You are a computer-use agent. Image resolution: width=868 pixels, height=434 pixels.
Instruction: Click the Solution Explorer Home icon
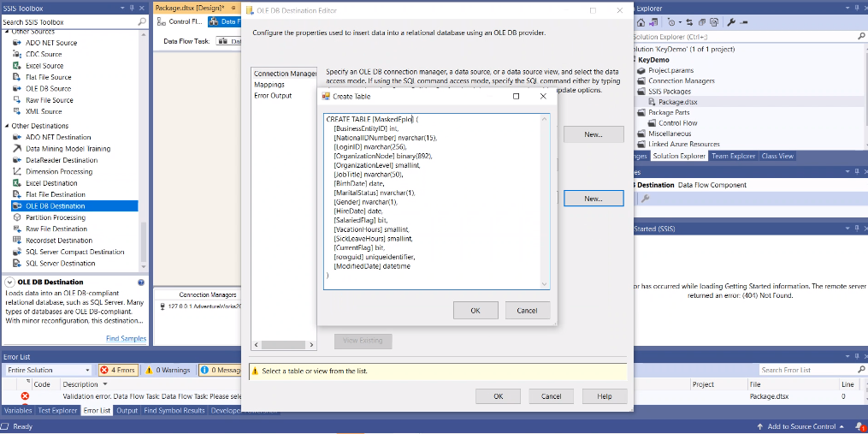[641, 23]
